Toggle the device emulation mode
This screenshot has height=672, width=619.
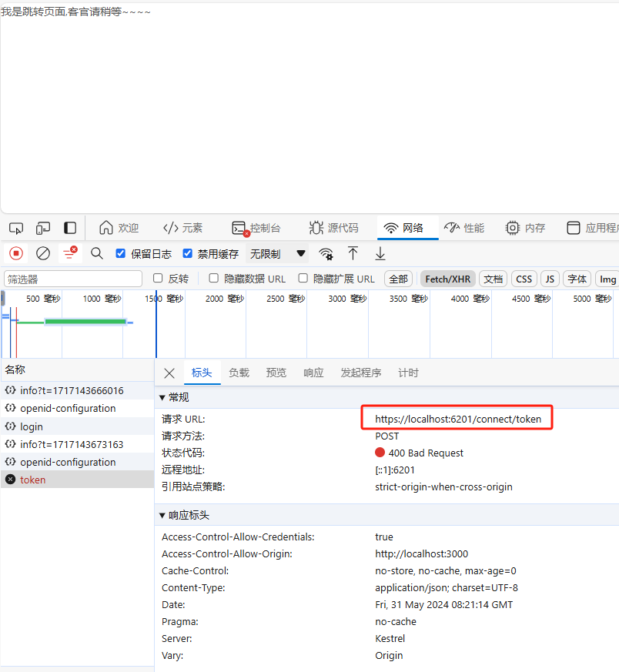click(42, 228)
